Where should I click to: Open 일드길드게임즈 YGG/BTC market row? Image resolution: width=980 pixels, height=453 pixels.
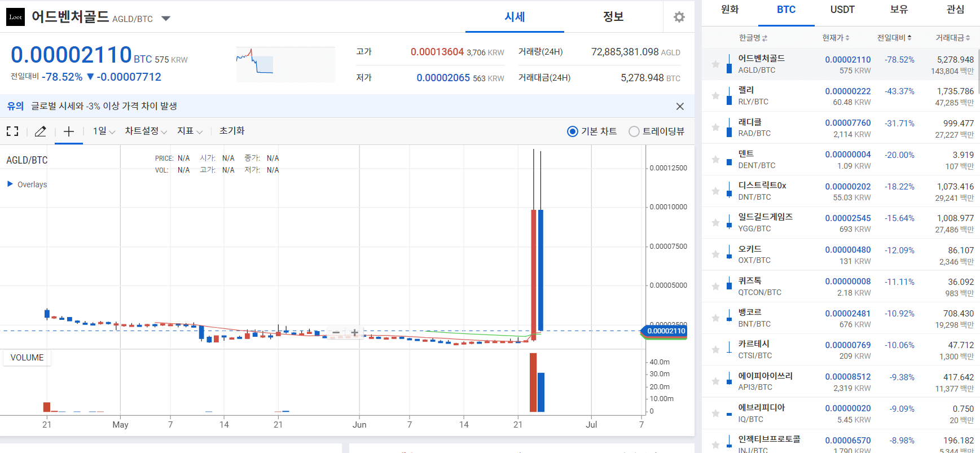841,223
